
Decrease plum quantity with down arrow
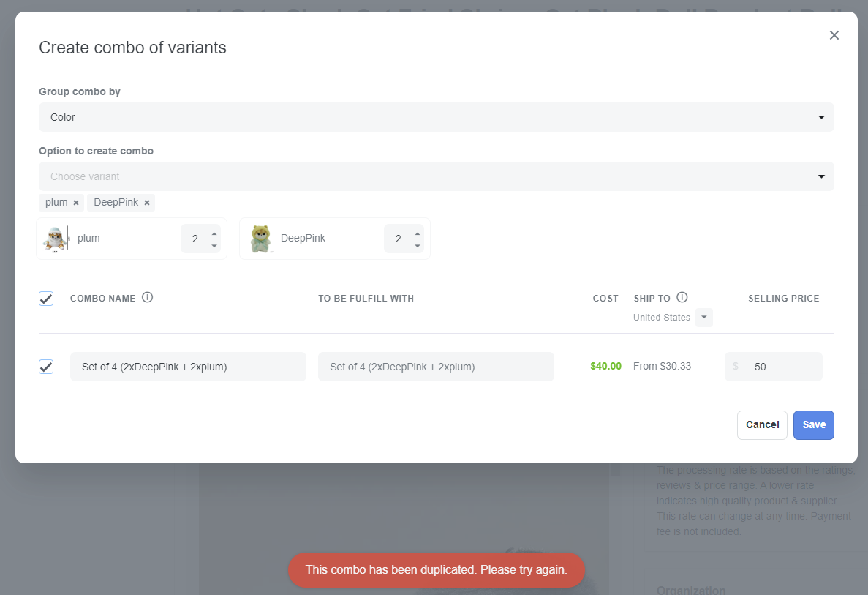[214, 245]
